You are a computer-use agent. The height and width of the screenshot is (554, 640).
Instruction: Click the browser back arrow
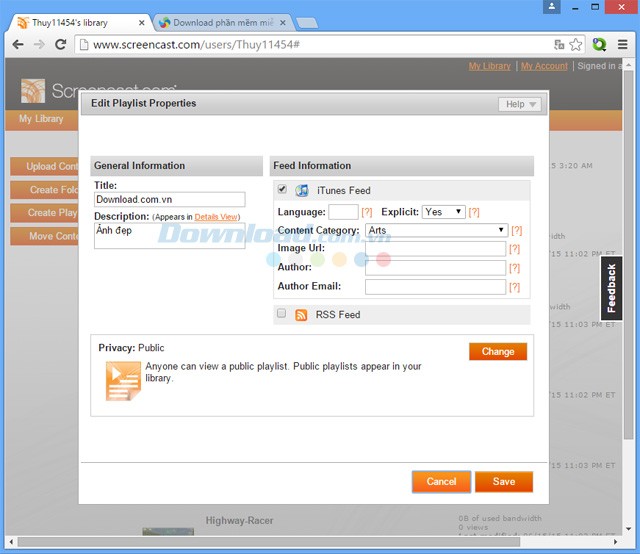click(18, 44)
